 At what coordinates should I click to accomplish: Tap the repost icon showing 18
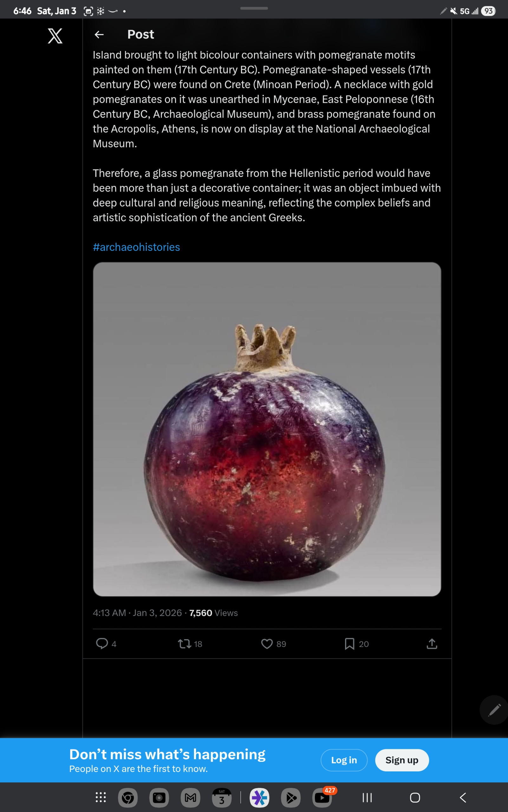pyautogui.click(x=185, y=644)
